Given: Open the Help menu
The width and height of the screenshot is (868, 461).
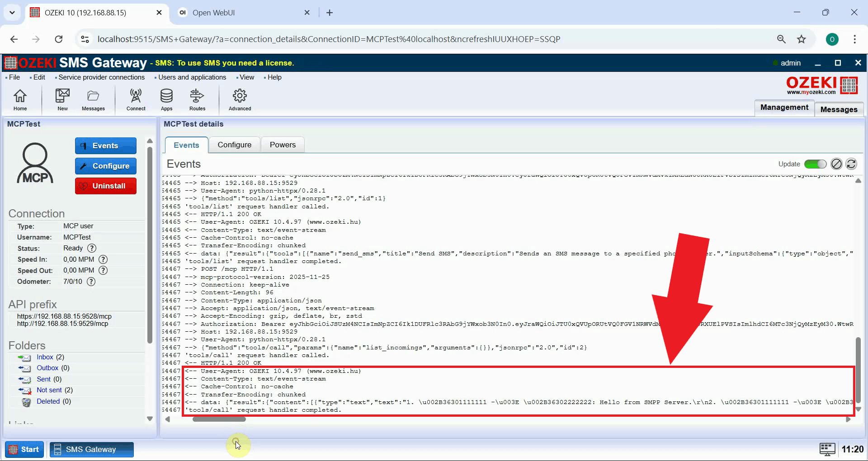Looking at the screenshot, I should pos(274,77).
